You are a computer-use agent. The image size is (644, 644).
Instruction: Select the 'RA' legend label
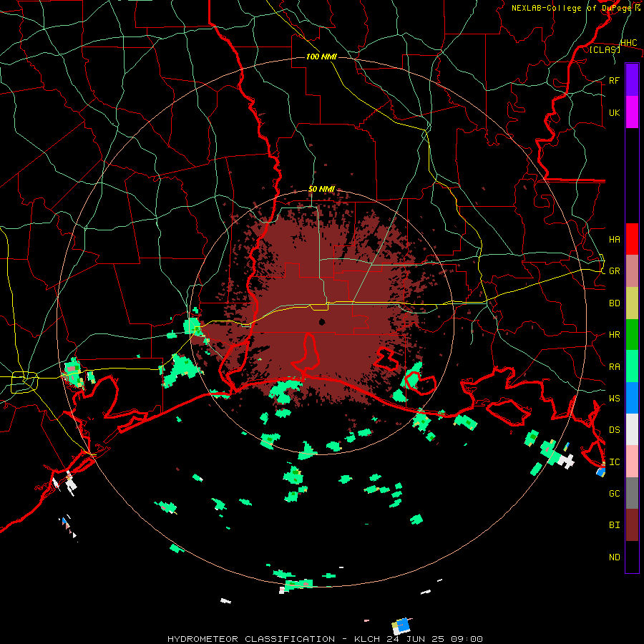point(614,366)
